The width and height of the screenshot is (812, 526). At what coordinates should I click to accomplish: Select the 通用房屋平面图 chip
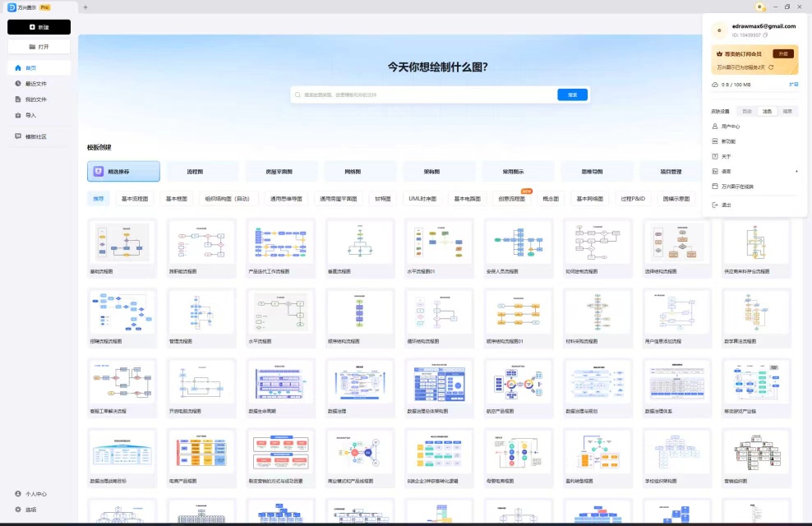(338, 199)
